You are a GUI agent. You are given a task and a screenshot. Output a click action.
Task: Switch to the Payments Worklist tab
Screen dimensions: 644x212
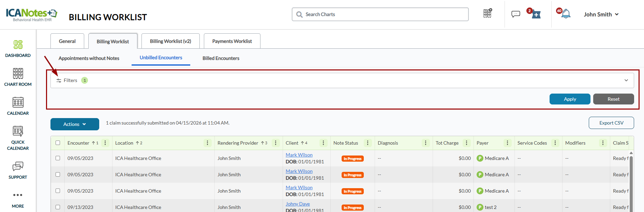pyautogui.click(x=232, y=41)
